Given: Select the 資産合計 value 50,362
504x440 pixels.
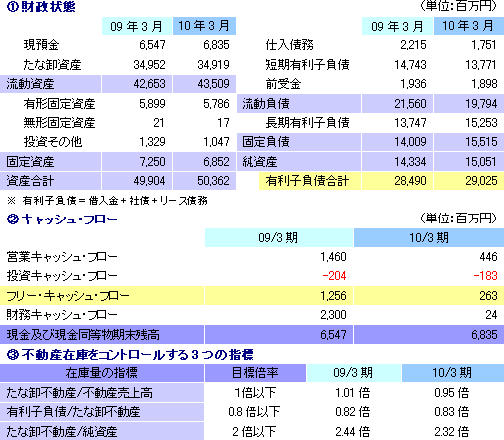Looking at the screenshot, I should pyautogui.click(x=213, y=181).
